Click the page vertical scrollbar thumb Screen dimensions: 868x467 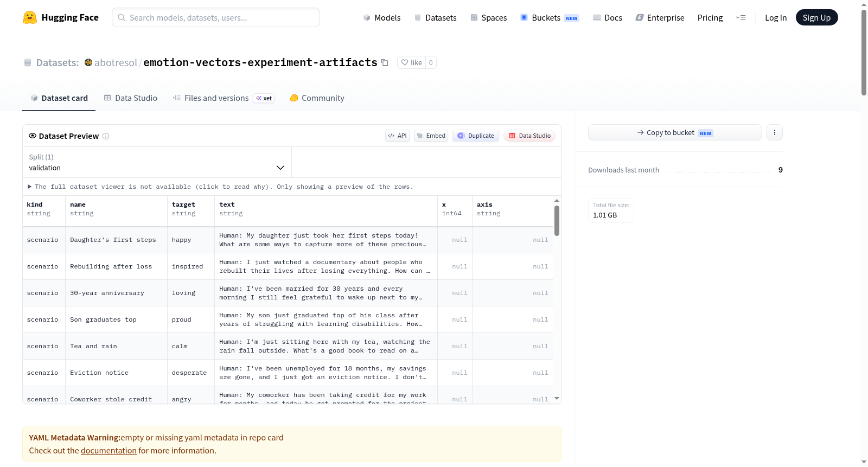(864, 52)
